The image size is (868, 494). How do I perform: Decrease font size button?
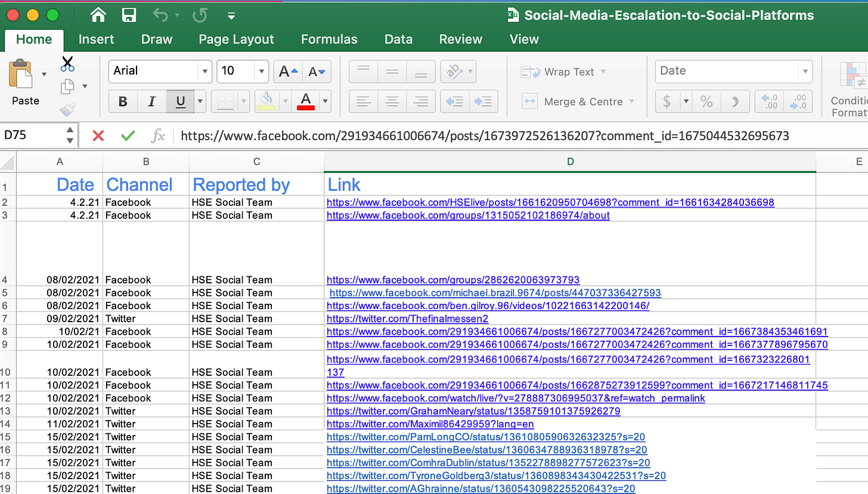(x=317, y=72)
